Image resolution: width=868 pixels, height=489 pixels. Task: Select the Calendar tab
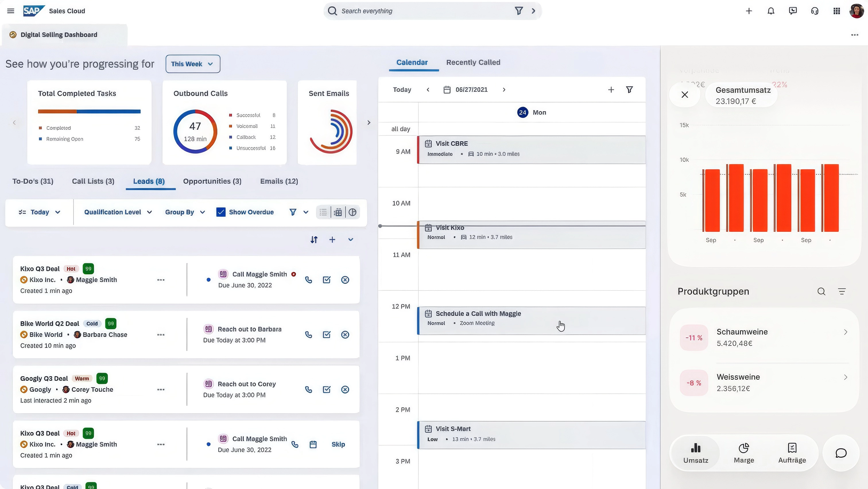pos(412,62)
